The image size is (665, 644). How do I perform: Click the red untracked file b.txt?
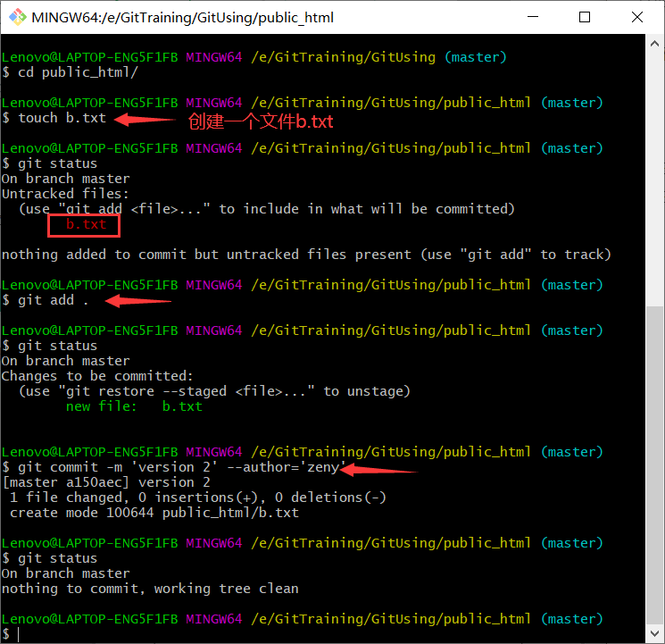pyautogui.click(x=86, y=224)
